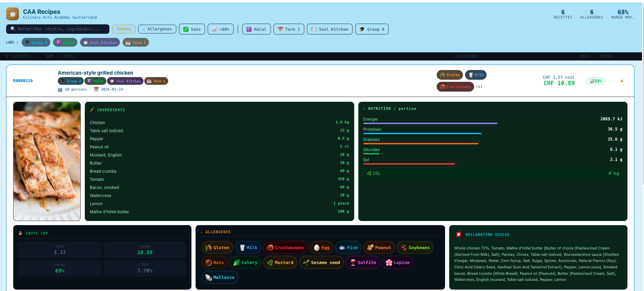
Task: Click the Fish allergen icon
Action: coord(342,248)
